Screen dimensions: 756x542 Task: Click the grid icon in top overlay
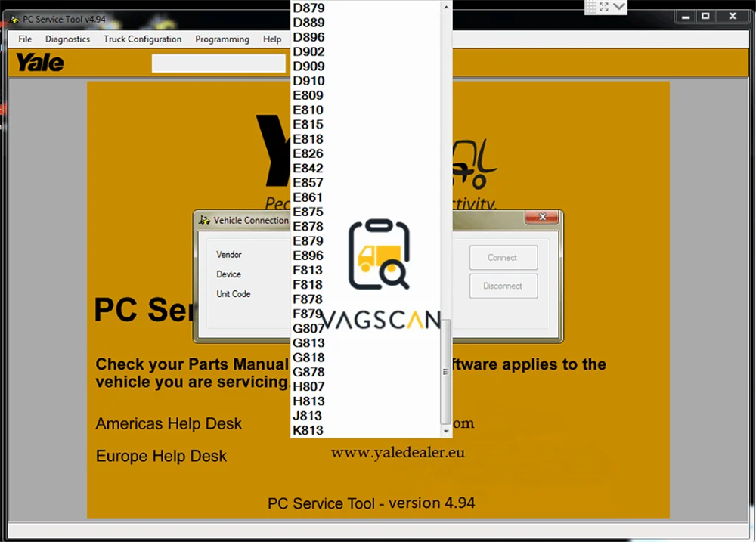[590, 7]
